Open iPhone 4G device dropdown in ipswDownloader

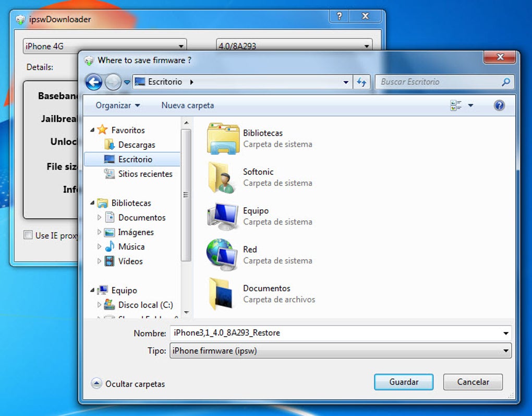[x=105, y=46]
